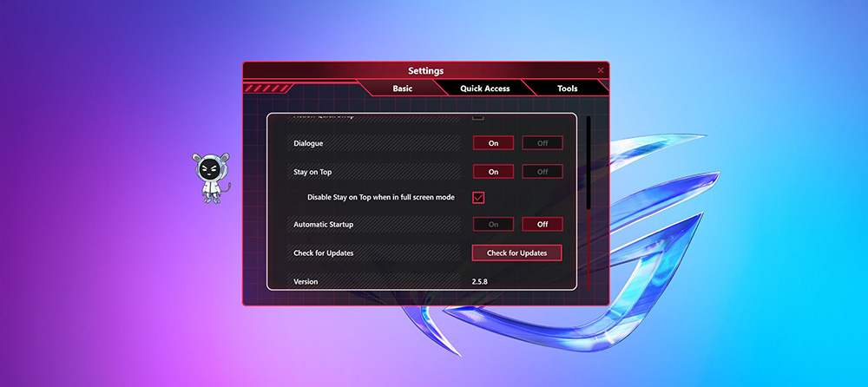868x387 pixels.
Task: Switch to the Basic tab
Action: [x=403, y=88]
